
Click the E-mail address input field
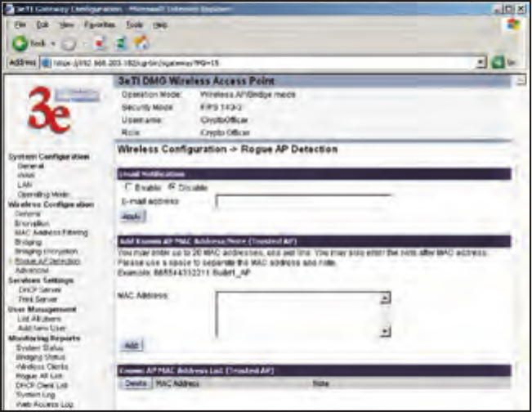coord(303,201)
